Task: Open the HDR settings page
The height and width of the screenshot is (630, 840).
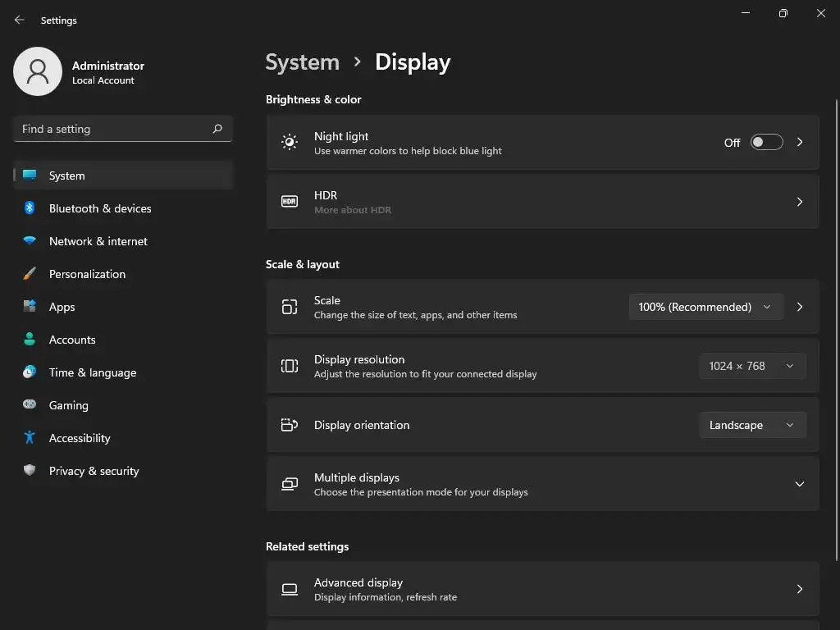Action: (542, 202)
